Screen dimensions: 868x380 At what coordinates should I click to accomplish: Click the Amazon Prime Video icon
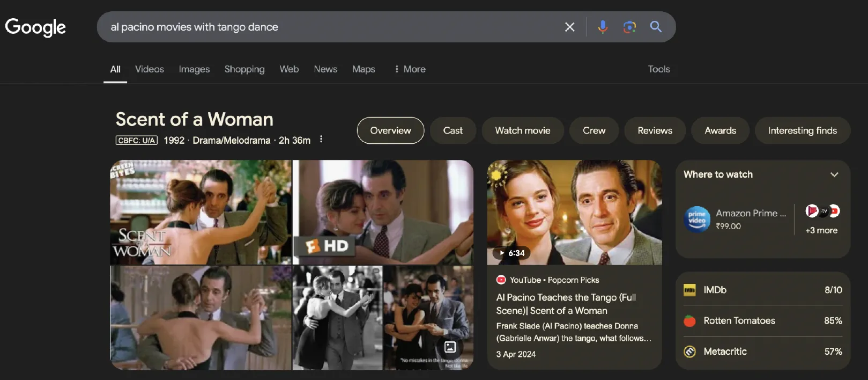point(697,220)
